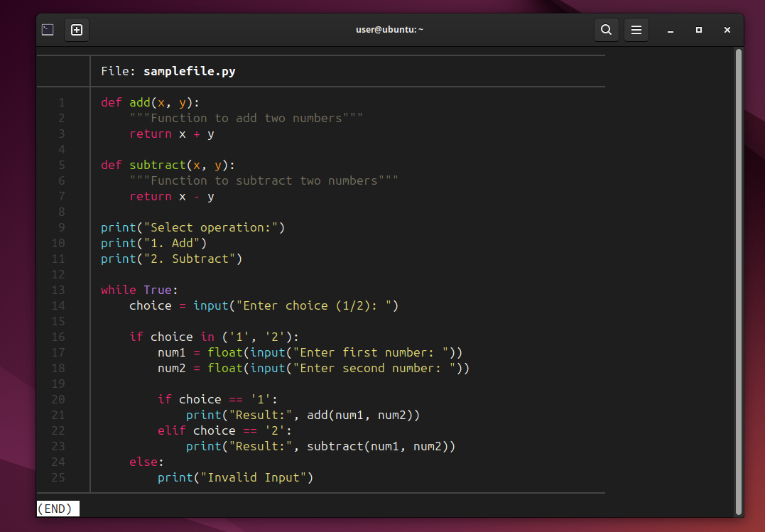The width and height of the screenshot is (765, 532).
Task: Minimize the terminal window
Action: [671, 30]
